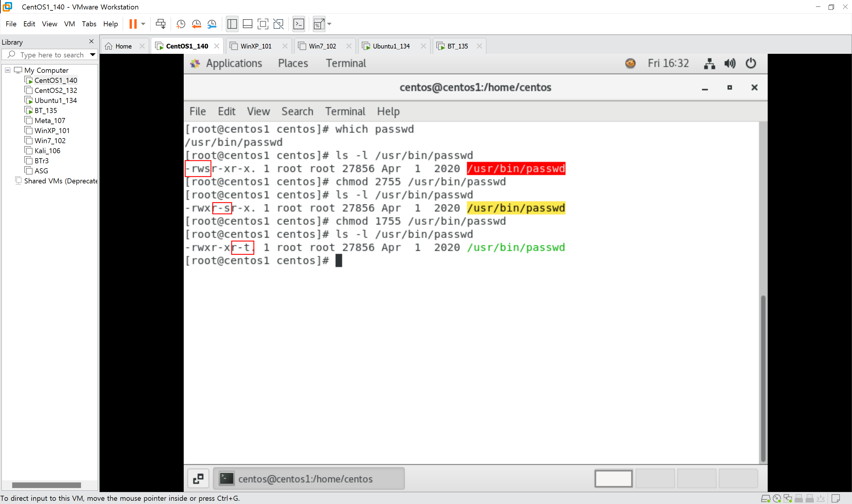852x504 pixels.
Task: Open the VM menu
Action: tap(69, 24)
